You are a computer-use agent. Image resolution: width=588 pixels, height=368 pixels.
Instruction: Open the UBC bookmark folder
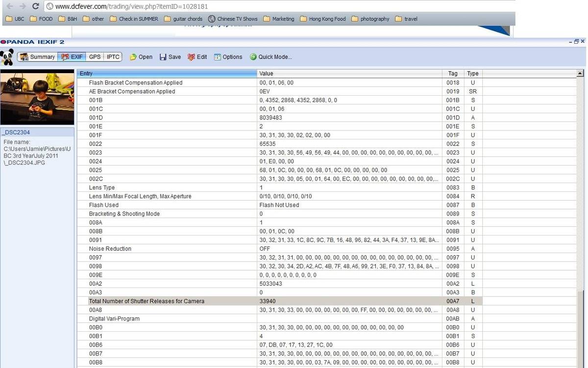click(x=15, y=19)
